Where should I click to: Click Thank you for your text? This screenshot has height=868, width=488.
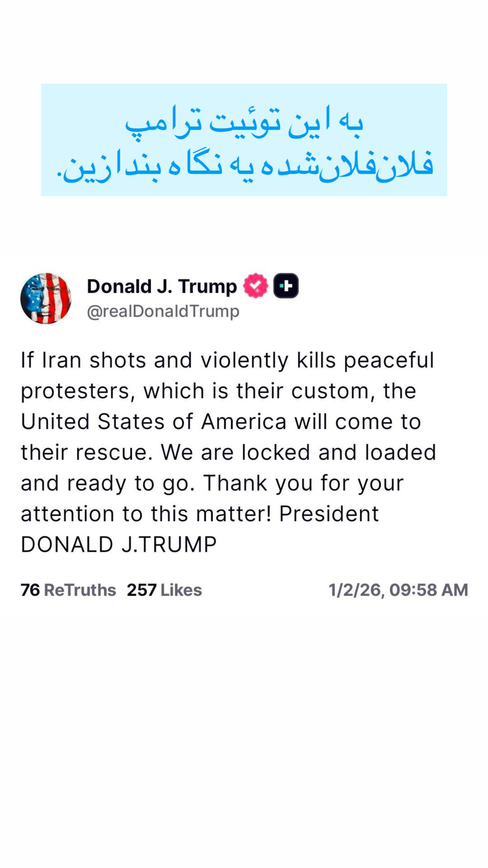point(303,483)
